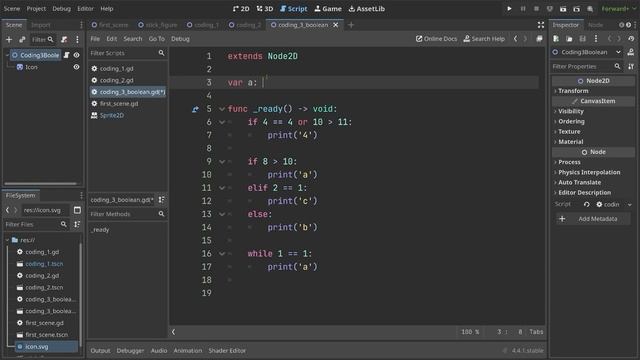Toggle visibility of Icon node
640x360 pixels.
76,67
